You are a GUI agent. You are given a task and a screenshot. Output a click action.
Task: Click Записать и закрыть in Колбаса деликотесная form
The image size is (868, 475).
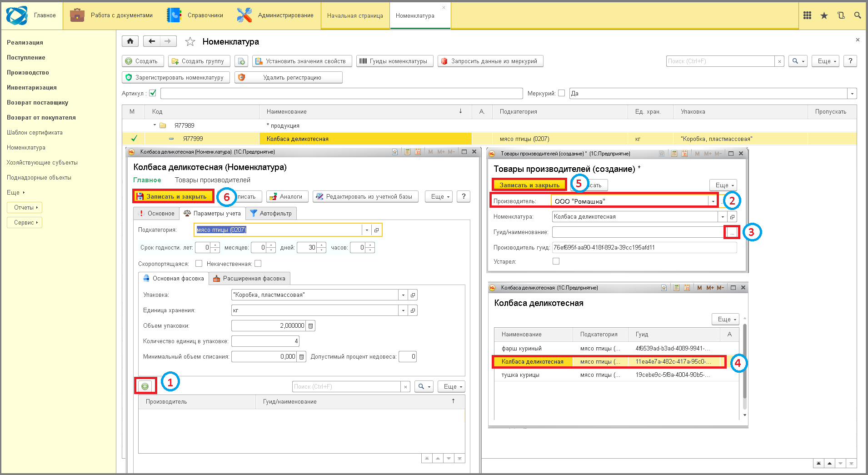tap(173, 196)
